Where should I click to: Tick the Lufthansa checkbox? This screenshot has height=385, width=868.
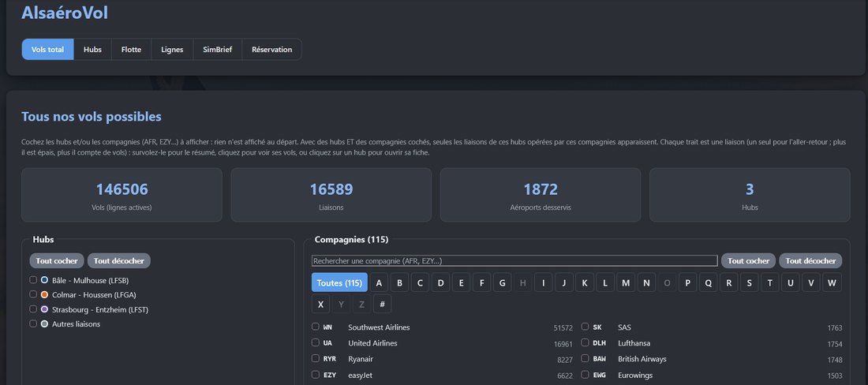coord(586,342)
